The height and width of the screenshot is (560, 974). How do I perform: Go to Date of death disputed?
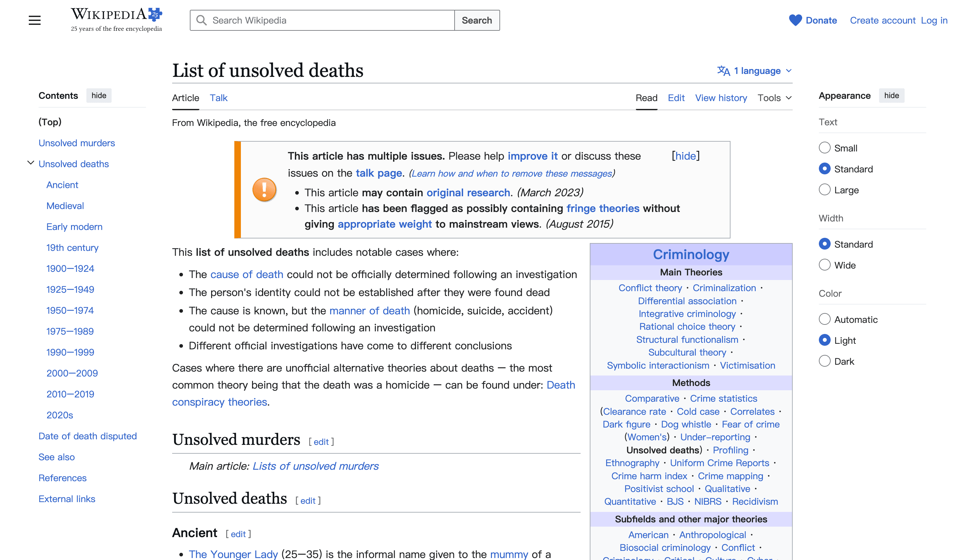tap(88, 436)
